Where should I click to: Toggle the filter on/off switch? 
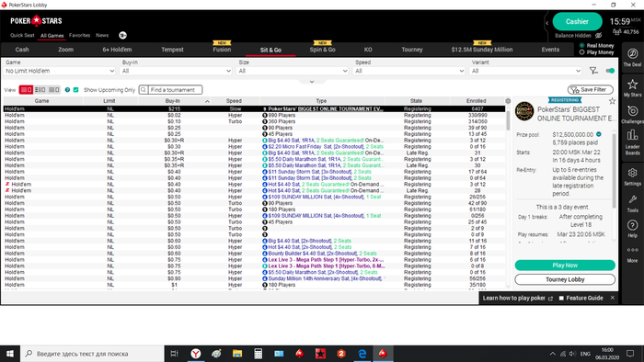pyautogui.click(x=610, y=71)
